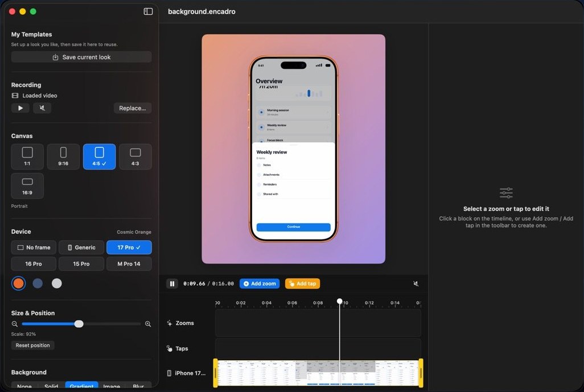Click the Cosmic Orange label

[134, 232]
